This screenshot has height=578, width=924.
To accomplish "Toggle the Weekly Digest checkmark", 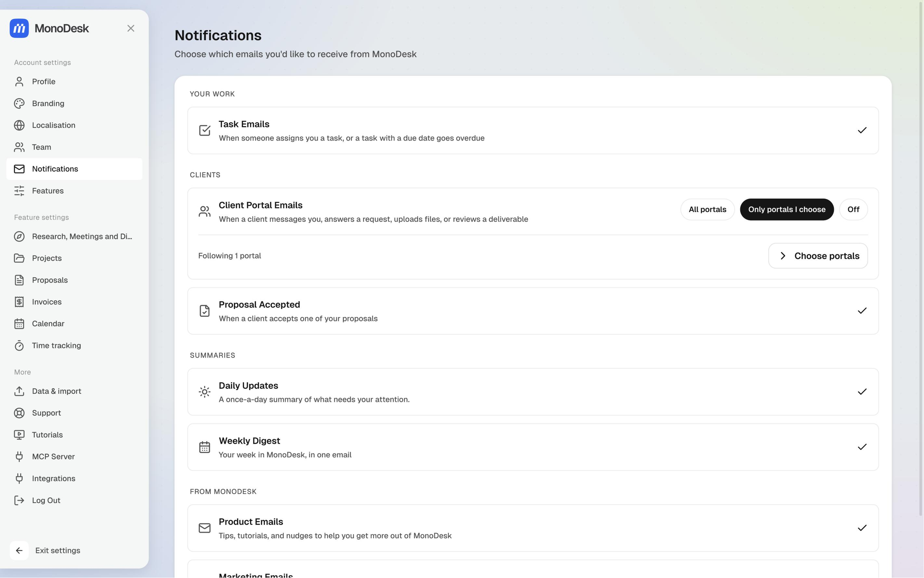I will 862,447.
